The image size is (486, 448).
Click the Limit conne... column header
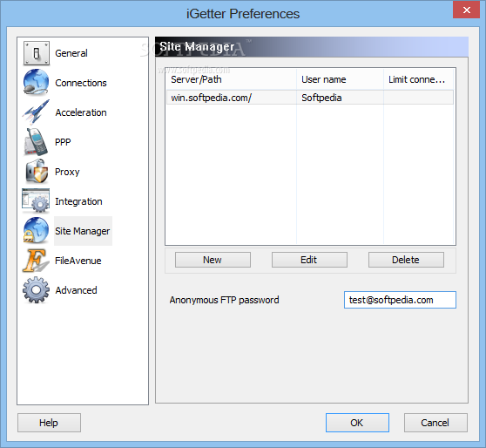coord(419,79)
